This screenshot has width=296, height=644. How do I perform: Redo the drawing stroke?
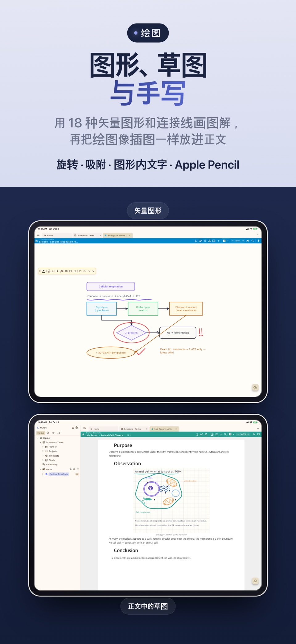tap(89, 271)
